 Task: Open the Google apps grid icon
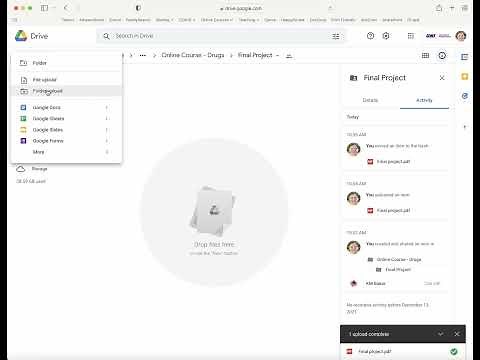click(411, 36)
